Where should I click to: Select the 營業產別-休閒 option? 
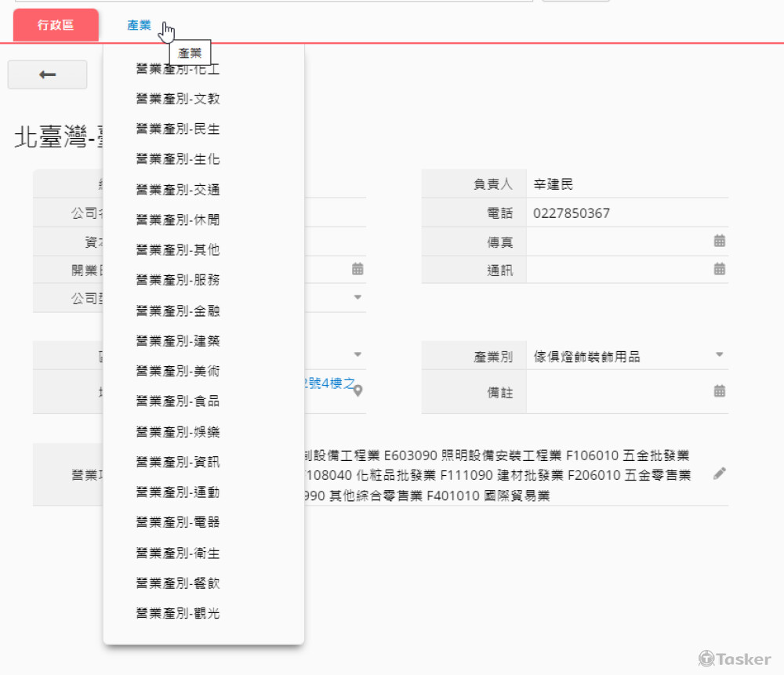[x=178, y=220]
